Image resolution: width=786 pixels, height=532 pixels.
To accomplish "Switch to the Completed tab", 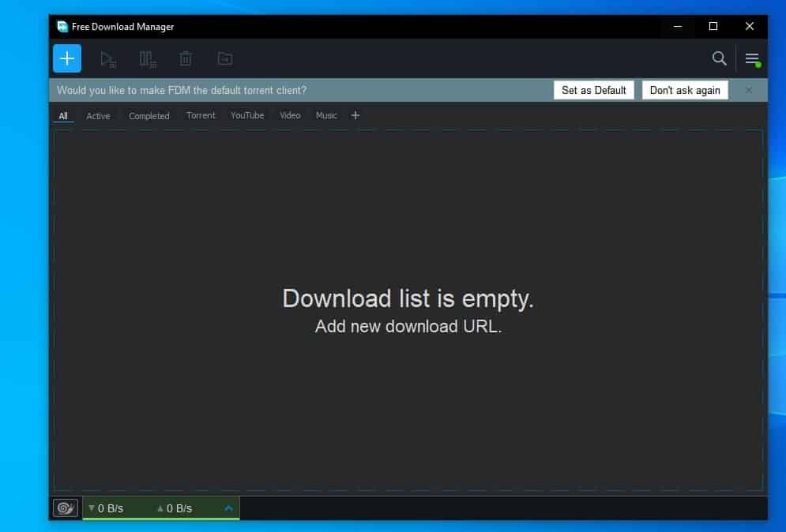I will click(x=149, y=116).
